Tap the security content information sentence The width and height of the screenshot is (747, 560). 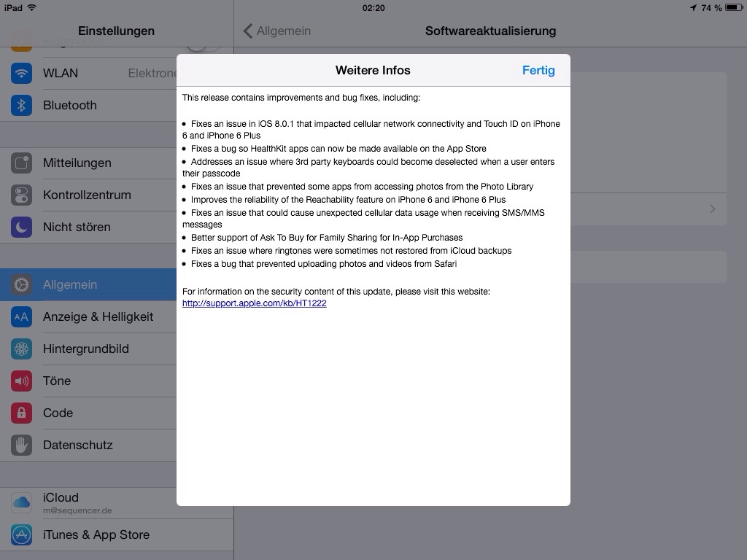coord(336,292)
